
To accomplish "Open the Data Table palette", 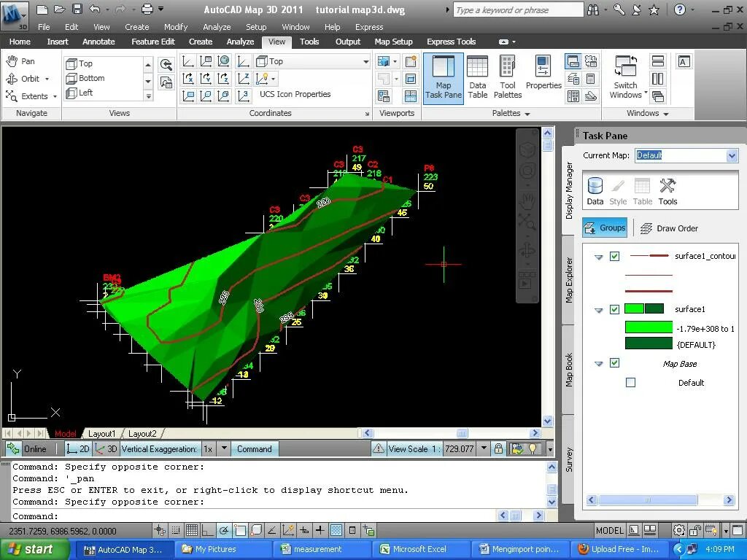I will (x=477, y=78).
